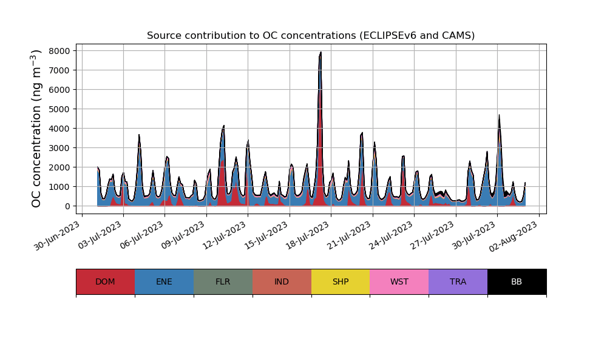The width and height of the screenshot is (607, 364).
Task: Click the chart title about OC concentrations
Action: click(311, 36)
